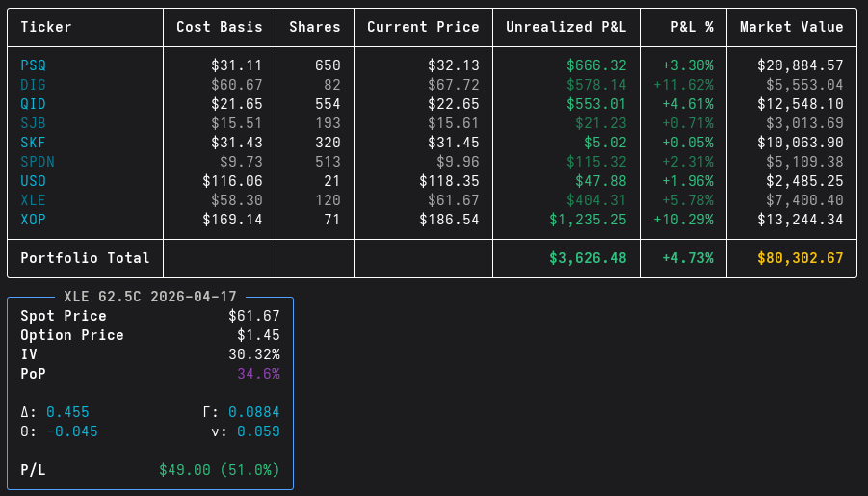Click the USO ticker
This screenshot has width=868, height=496.
pos(33,181)
